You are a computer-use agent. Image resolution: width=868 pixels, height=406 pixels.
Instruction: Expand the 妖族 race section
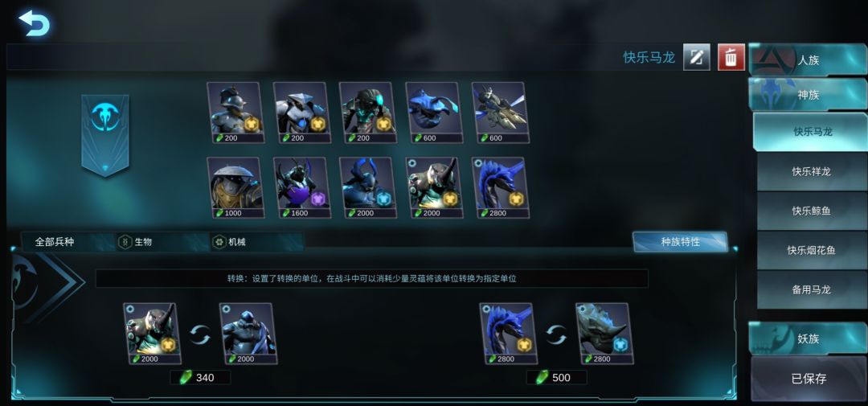pyautogui.click(x=808, y=338)
